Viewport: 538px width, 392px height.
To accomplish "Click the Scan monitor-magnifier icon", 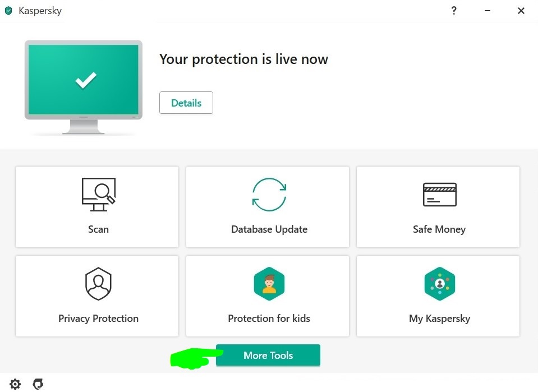I will point(99,195).
